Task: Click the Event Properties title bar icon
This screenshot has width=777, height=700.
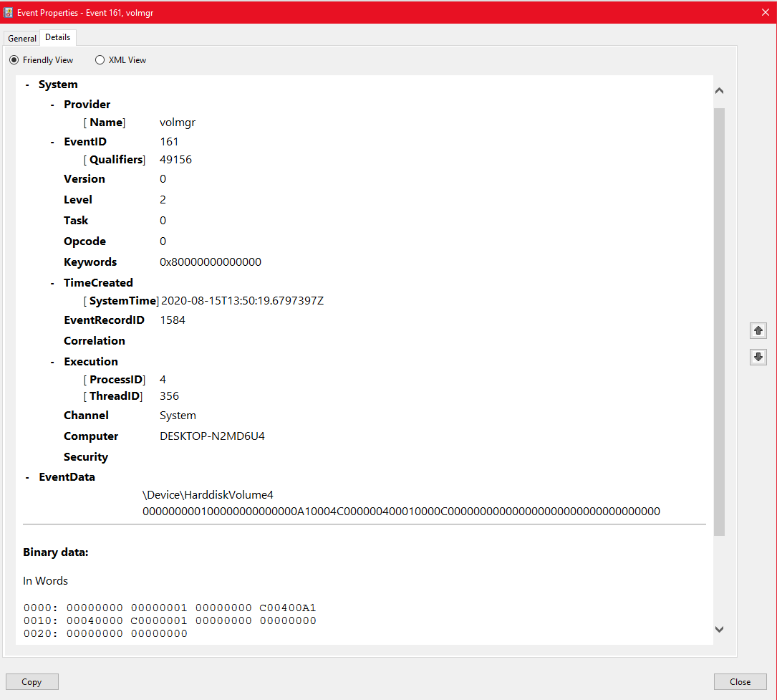Action: 8,12
